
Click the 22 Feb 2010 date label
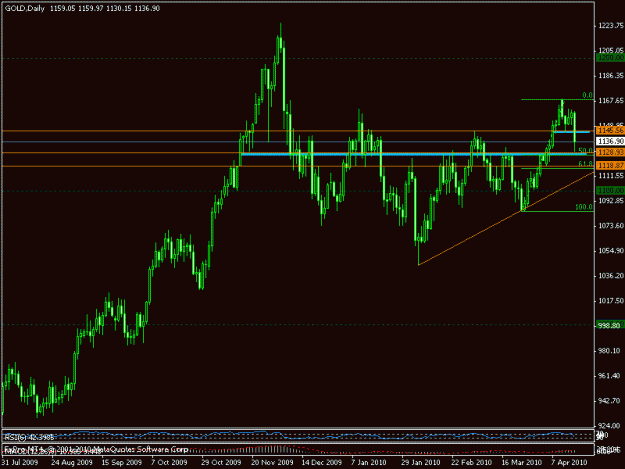471,462
